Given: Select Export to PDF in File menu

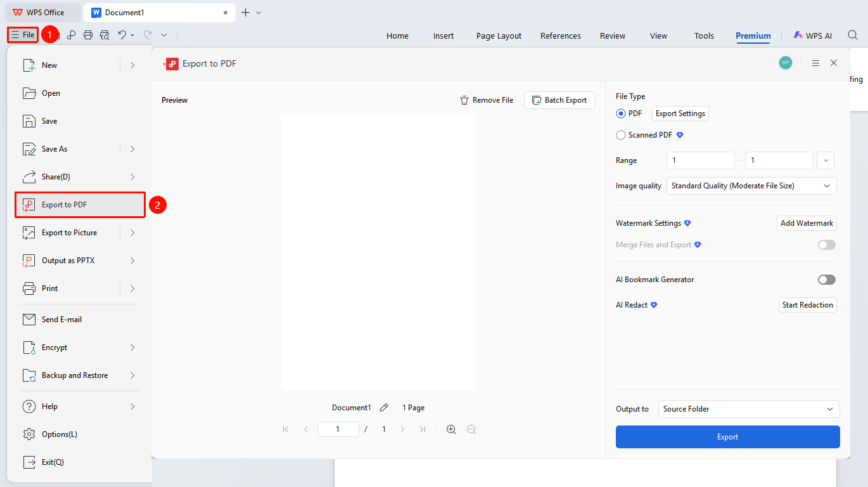Looking at the screenshot, I should tap(80, 205).
